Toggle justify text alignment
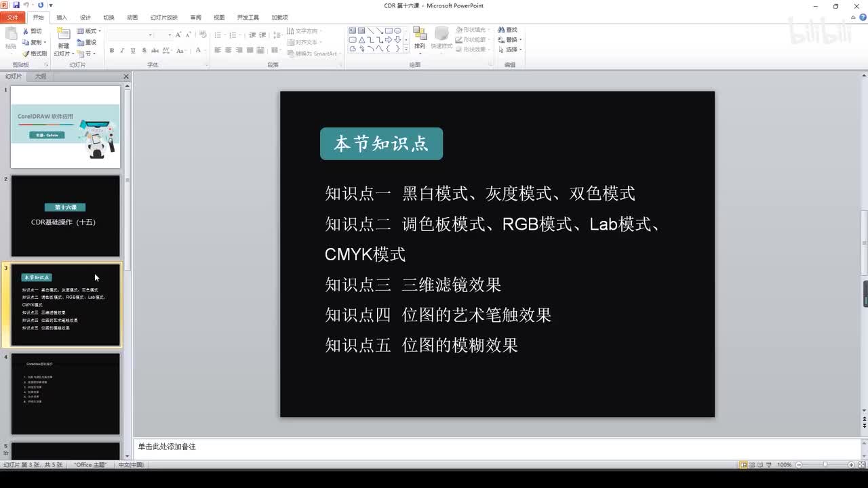 point(250,50)
